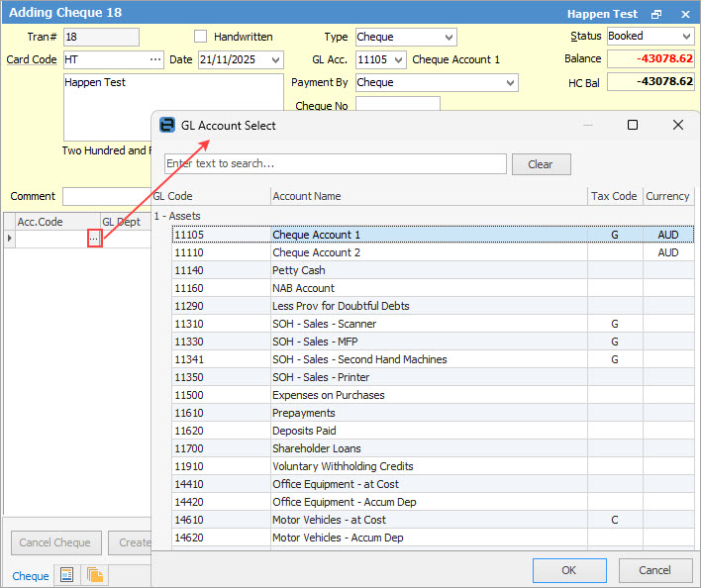
Task: Restore down the Adding Cheque window
Action: [655, 14]
